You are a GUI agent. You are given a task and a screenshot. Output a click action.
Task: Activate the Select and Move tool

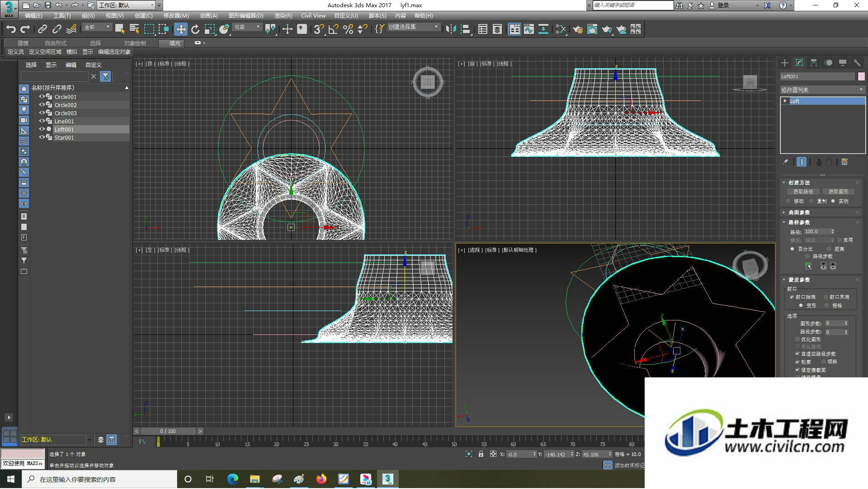(x=180, y=29)
